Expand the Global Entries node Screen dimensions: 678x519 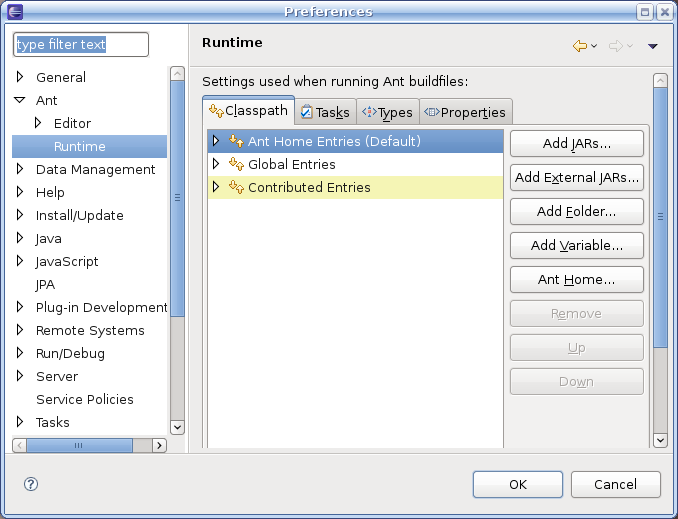point(216,163)
